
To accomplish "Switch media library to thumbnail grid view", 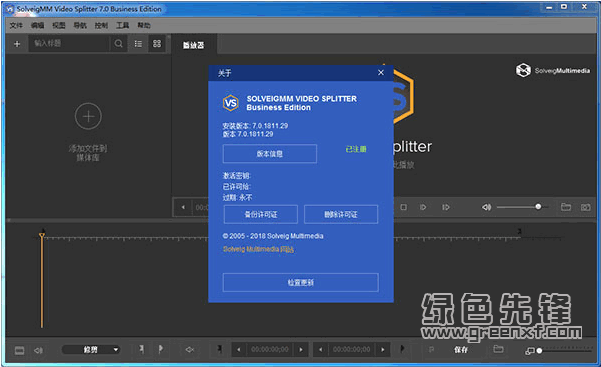I will click(x=157, y=43).
